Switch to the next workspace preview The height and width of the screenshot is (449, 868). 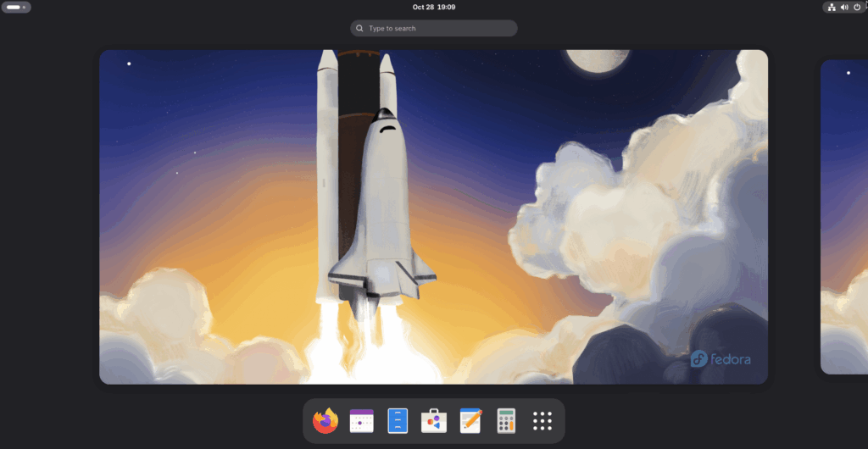point(844,217)
